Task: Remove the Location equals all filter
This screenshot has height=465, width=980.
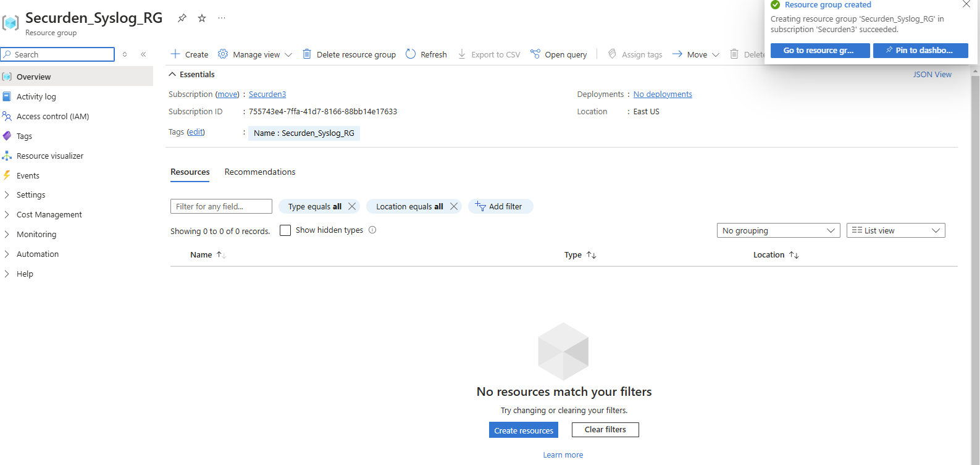Action: click(x=454, y=206)
